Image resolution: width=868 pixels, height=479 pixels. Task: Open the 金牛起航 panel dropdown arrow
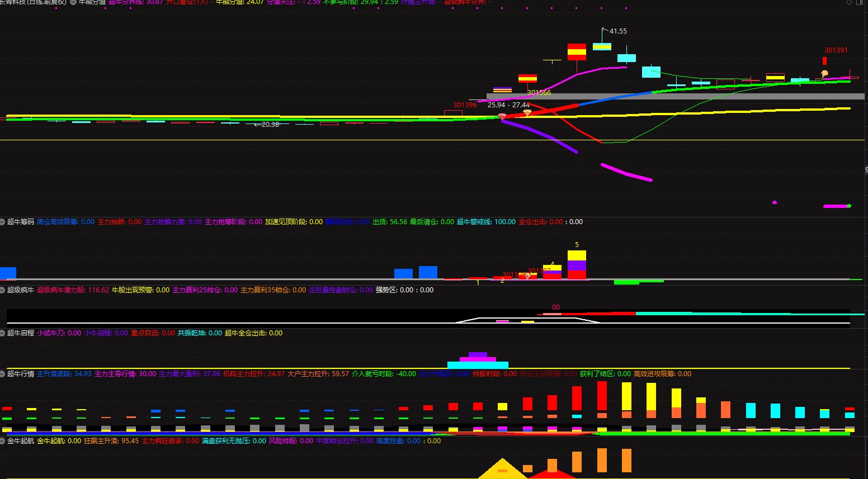click(3, 441)
